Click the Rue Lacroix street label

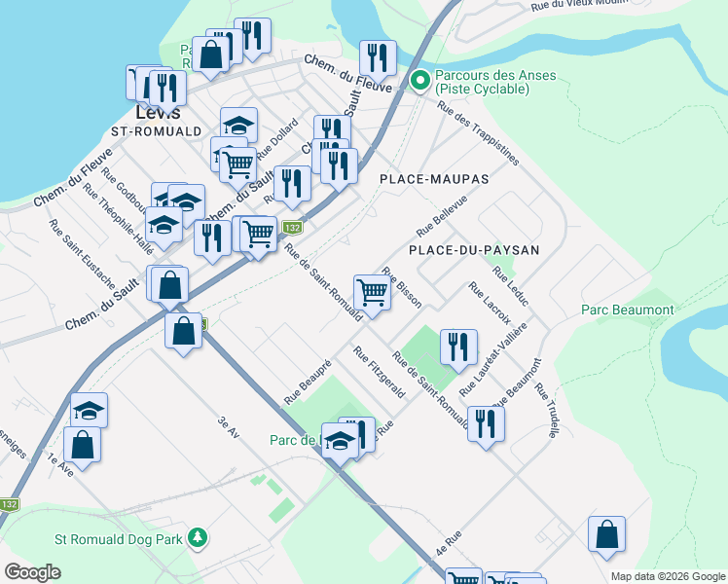(490, 303)
